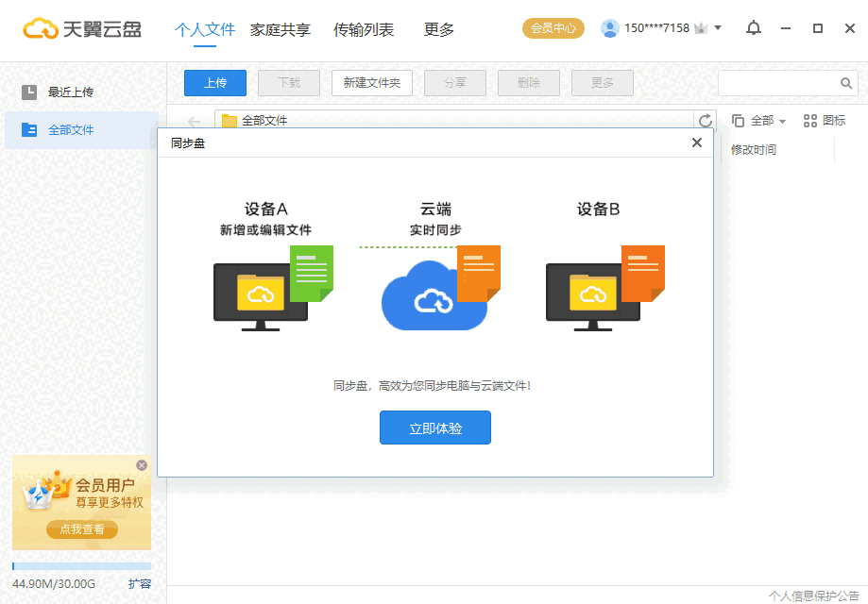
Task: Click the back arrow in the breadcrumb bar
Action: 194,120
